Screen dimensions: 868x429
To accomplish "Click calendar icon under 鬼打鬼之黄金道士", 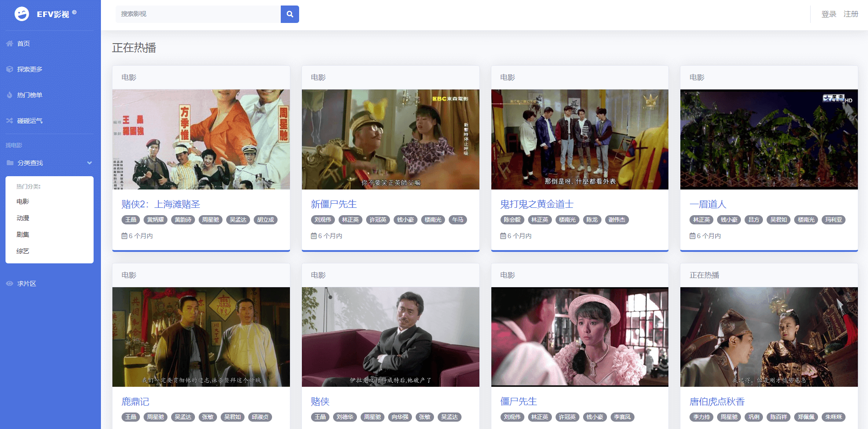I will [x=503, y=236].
